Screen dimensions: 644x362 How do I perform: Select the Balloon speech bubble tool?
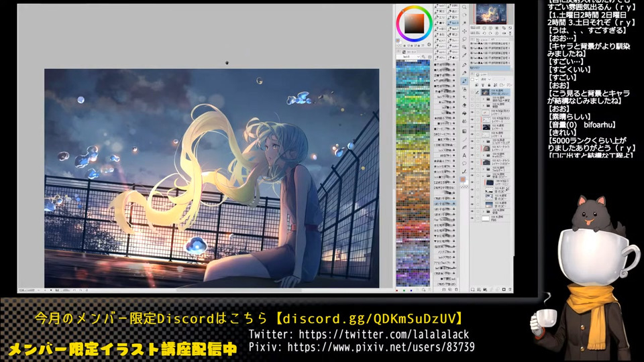point(464,164)
